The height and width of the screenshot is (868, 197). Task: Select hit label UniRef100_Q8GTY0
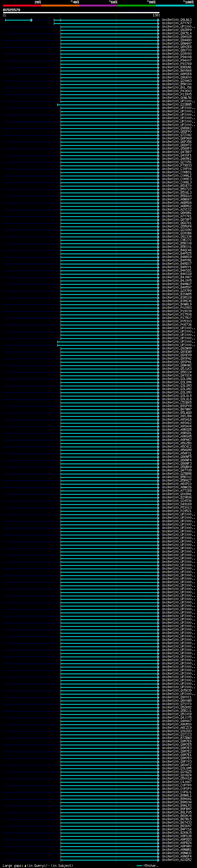click(x=177, y=50)
